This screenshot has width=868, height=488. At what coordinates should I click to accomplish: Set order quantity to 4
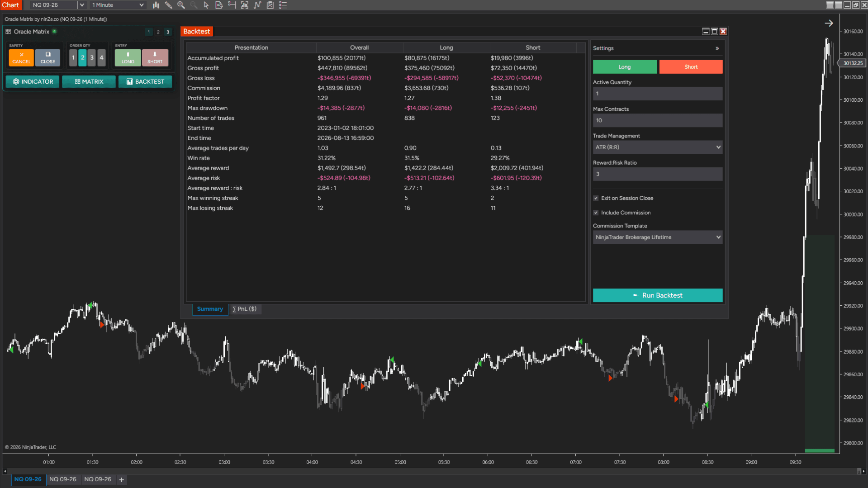(101, 58)
